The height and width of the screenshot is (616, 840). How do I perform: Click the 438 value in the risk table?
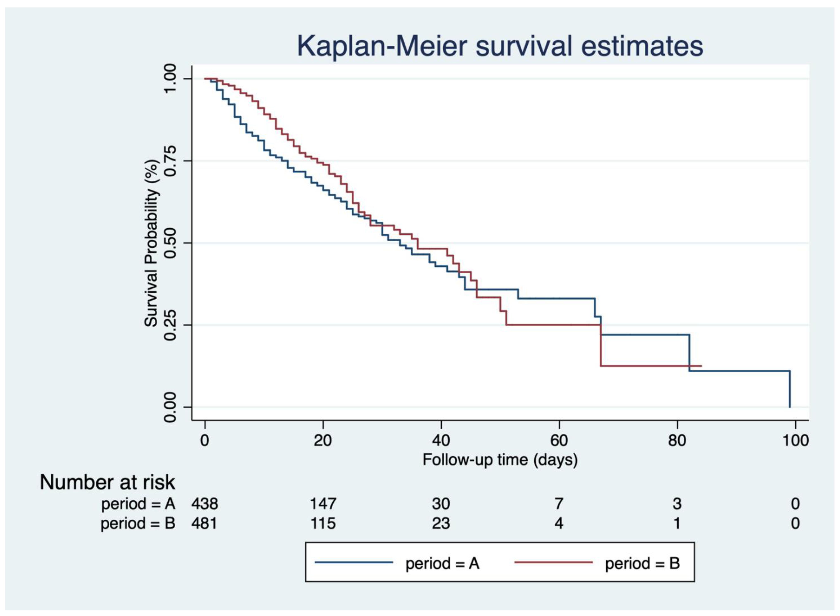[x=205, y=504]
